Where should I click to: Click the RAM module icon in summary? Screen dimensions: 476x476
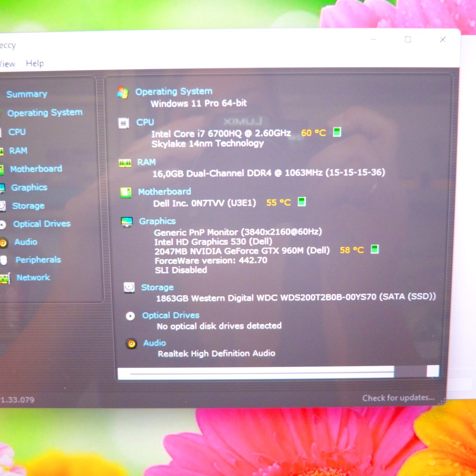[125, 163]
